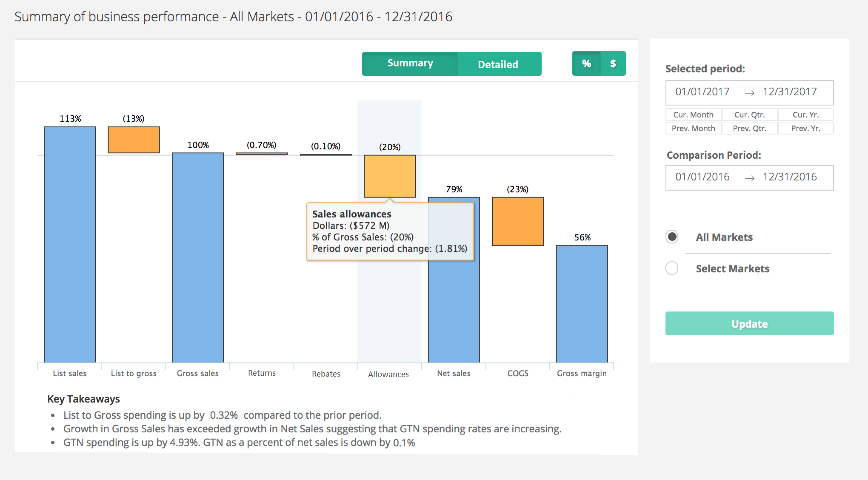Select the Prev. Yr. preset
This screenshot has width=868, height=480.
click(805, 128)
